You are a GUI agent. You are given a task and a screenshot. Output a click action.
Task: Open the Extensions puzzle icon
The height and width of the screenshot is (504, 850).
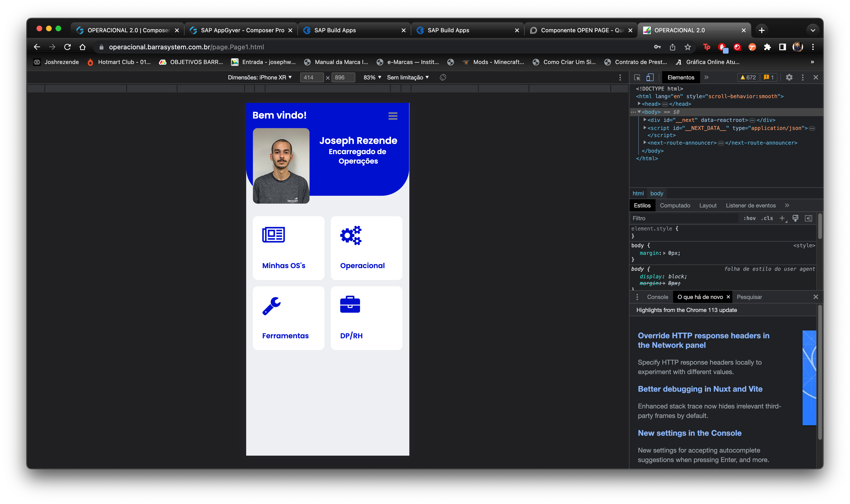pos(767,47)
